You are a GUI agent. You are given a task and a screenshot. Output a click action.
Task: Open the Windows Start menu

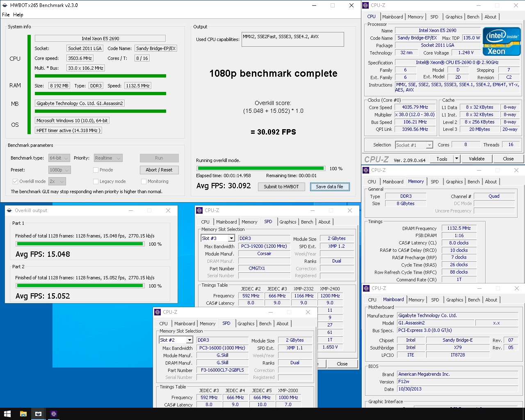7,414
